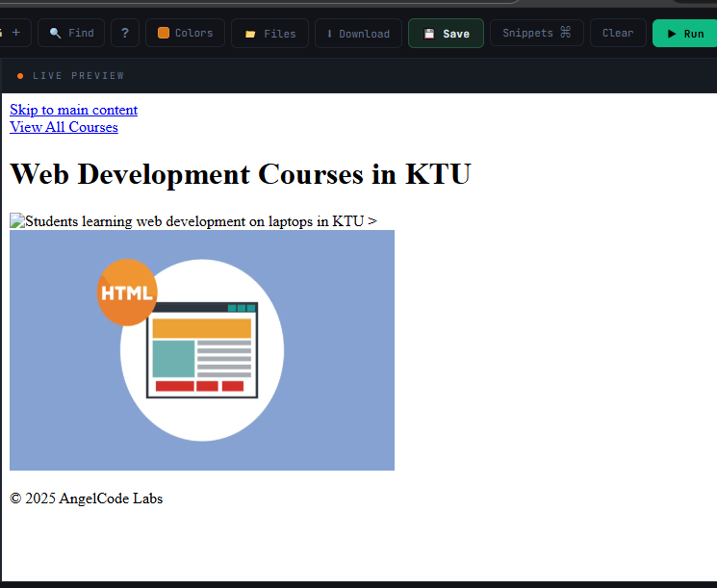717x588 pixels.
Task: Run the code with Run button
Action: pos(684,34)
